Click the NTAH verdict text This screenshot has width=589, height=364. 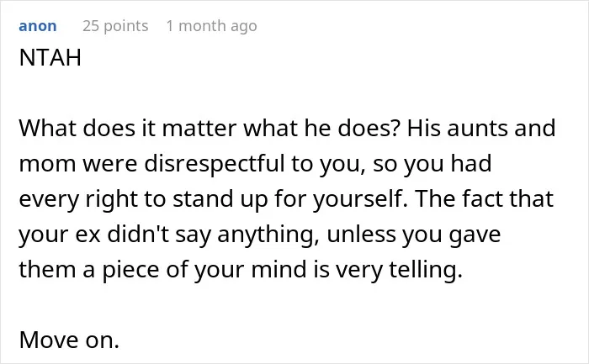point(50,58)
